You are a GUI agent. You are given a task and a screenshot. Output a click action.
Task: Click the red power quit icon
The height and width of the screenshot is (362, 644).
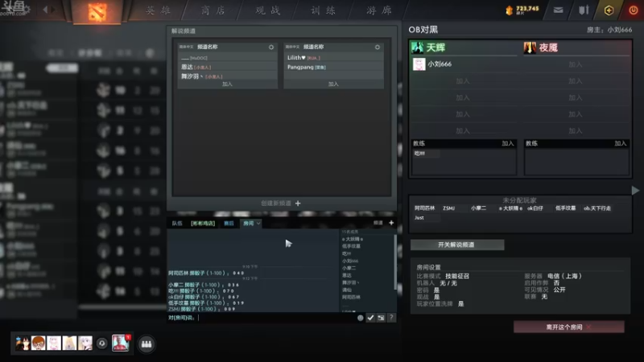(x=633, y=10)
